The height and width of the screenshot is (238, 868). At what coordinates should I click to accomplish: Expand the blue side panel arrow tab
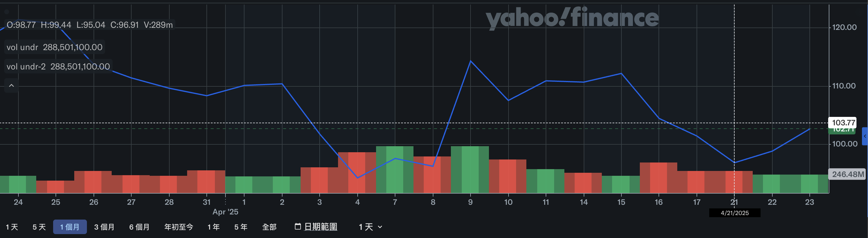pos(865,136)
